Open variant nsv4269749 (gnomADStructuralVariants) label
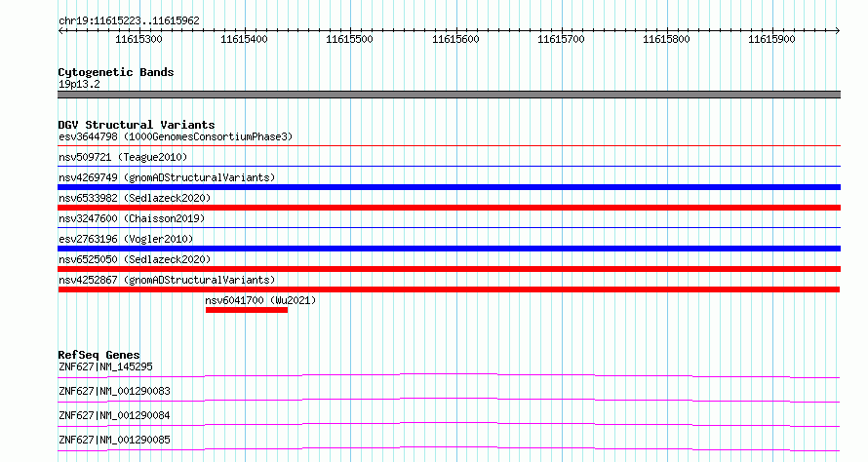 point(167,177)
